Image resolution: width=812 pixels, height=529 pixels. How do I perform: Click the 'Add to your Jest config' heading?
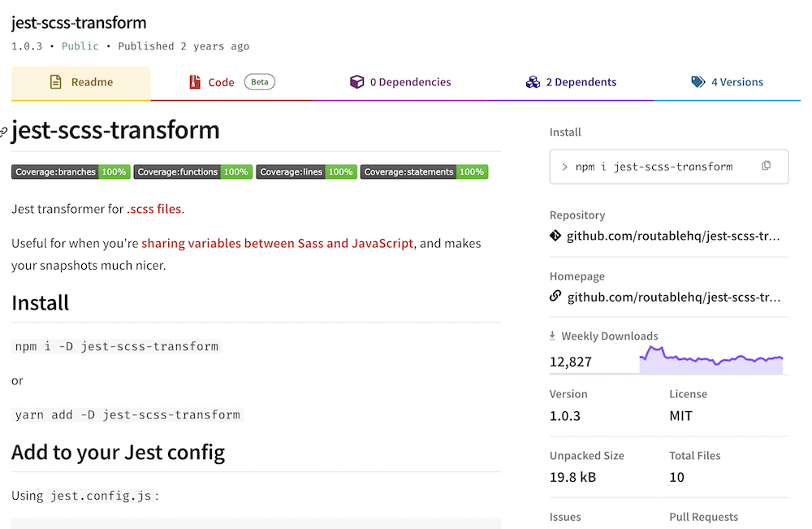[x=118, y=453]
